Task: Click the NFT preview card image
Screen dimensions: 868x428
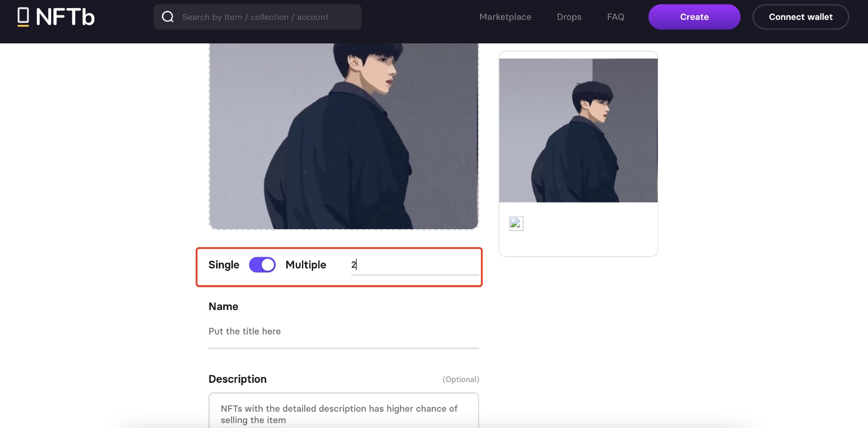Action: pos(578,130)
